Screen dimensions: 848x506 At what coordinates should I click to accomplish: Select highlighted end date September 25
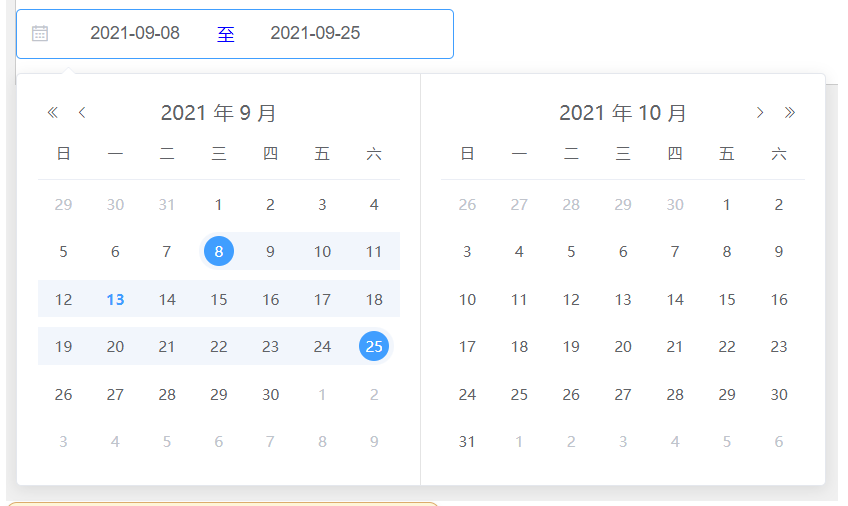click(374, 347)
